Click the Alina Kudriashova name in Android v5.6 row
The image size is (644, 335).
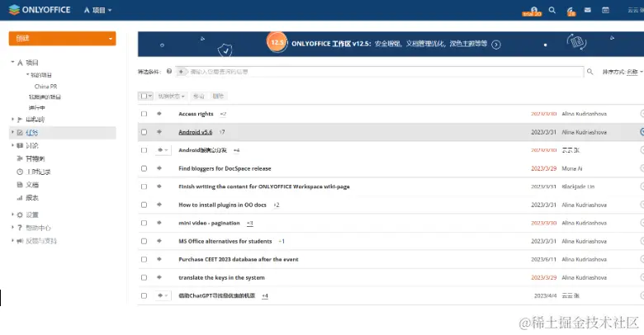(584, 132)
